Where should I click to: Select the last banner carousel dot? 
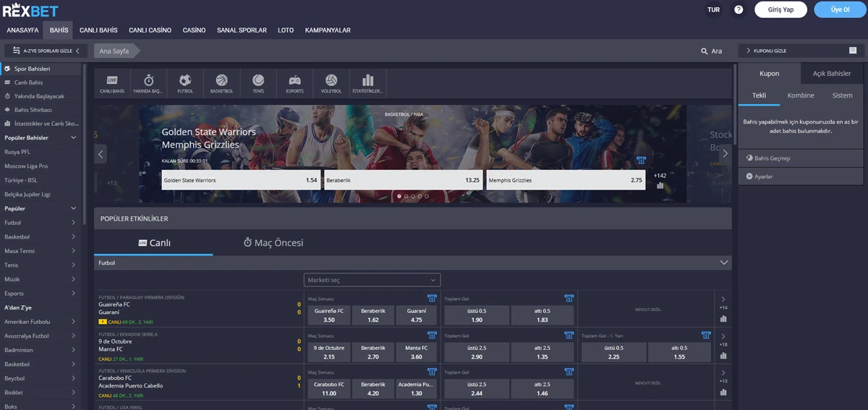(427, 196)
